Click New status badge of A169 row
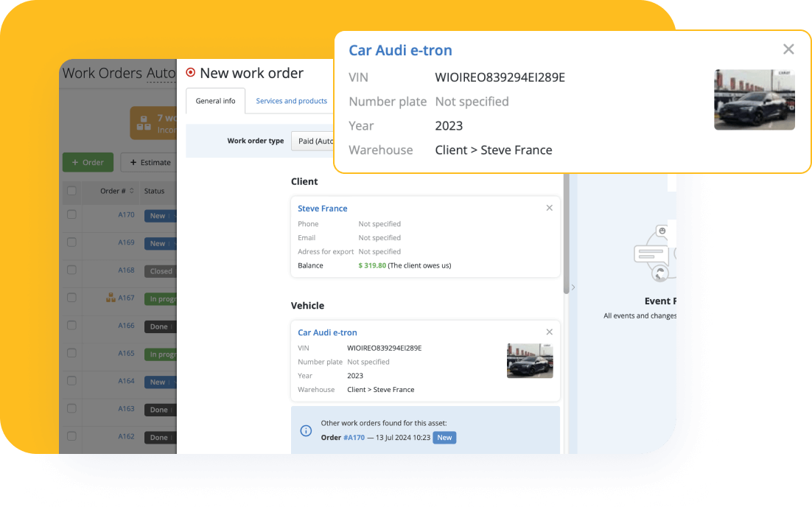The width and height of the screenshot is (812, 507). (x=161, y=243)
